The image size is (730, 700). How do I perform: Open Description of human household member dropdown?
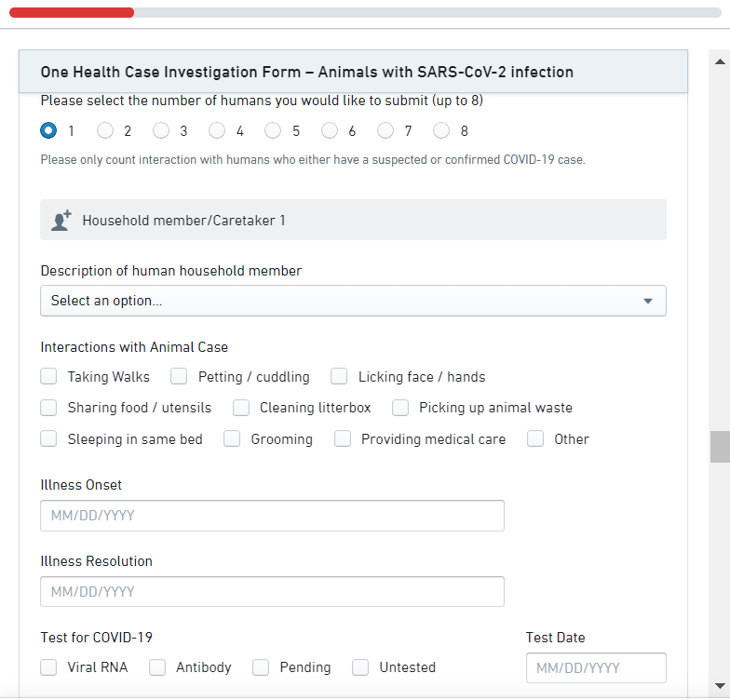coord(353,301)
